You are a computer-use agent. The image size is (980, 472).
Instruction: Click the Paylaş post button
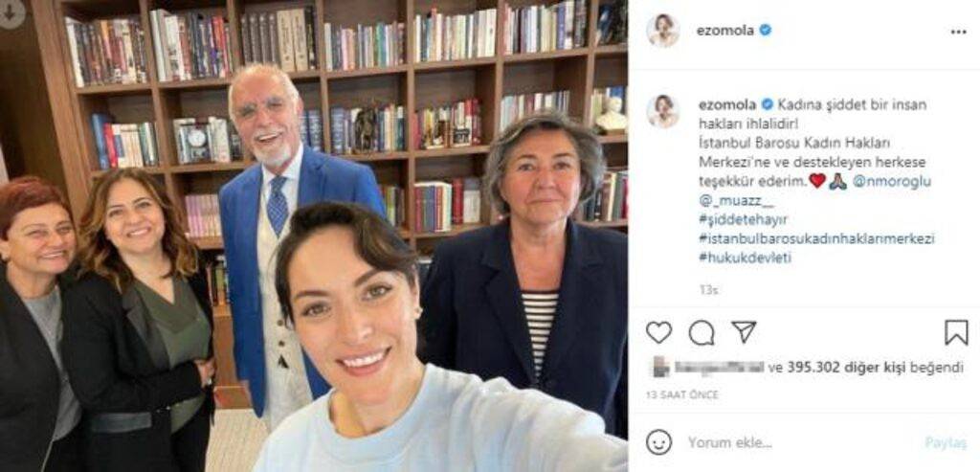[x=946, y=442]
